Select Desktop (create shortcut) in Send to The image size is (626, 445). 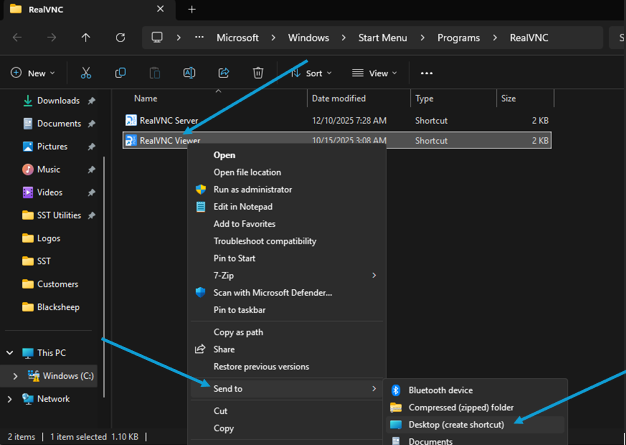(455, 424)
